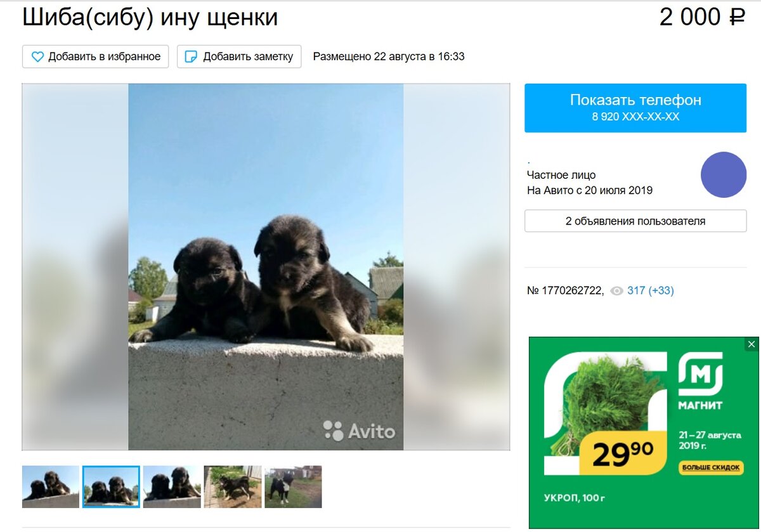Click the main puppies photo
The image size is (761, 532).
tap(266, 267)
